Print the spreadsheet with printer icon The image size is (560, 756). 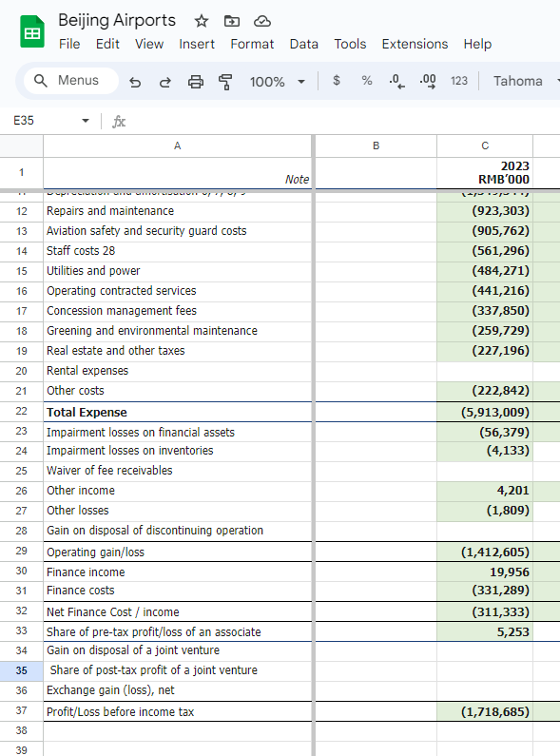pos(195,82)
